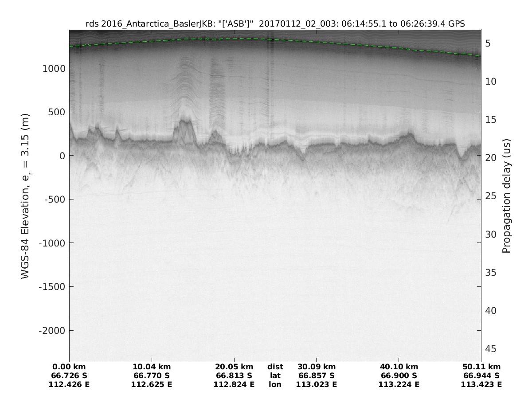Click the 113.423 E longitude label

[481, 384]
